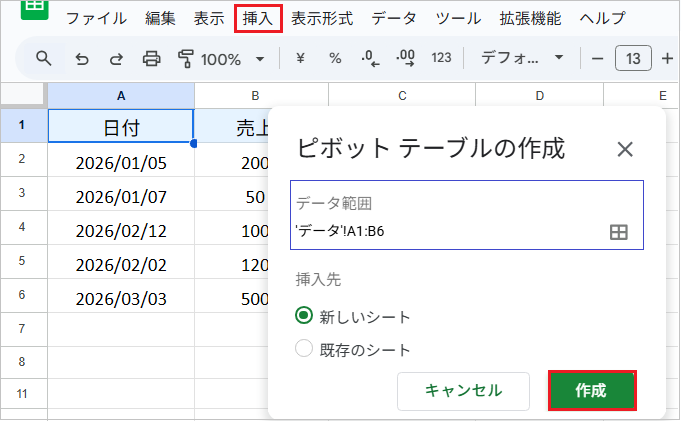Open the 拡張機能 menu
The image size is (681, 421).
[530, 19]
